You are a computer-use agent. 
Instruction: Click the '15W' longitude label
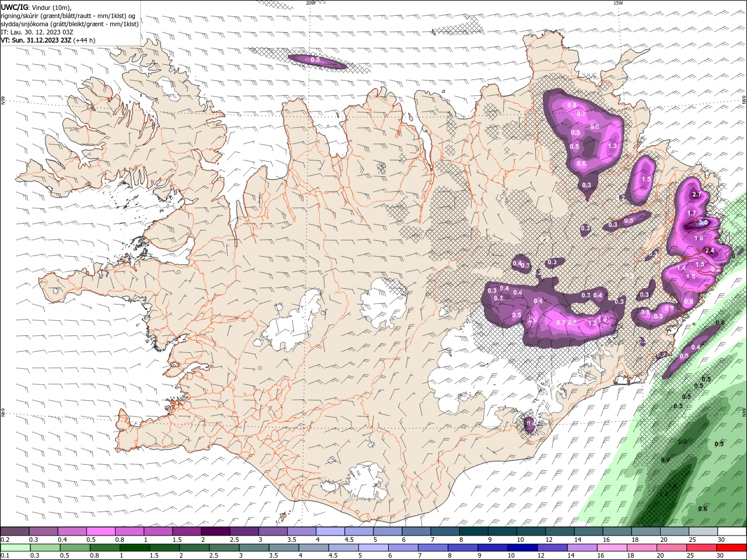pos(618,2)
